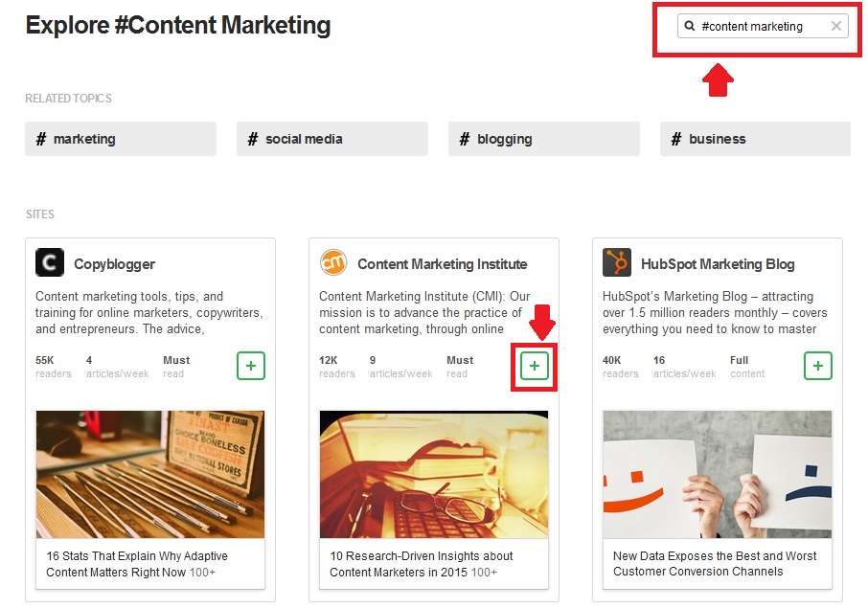Click the RELATED TOPICS section label
The width and height of the screenshot is (868, 608).
(69, 99)
